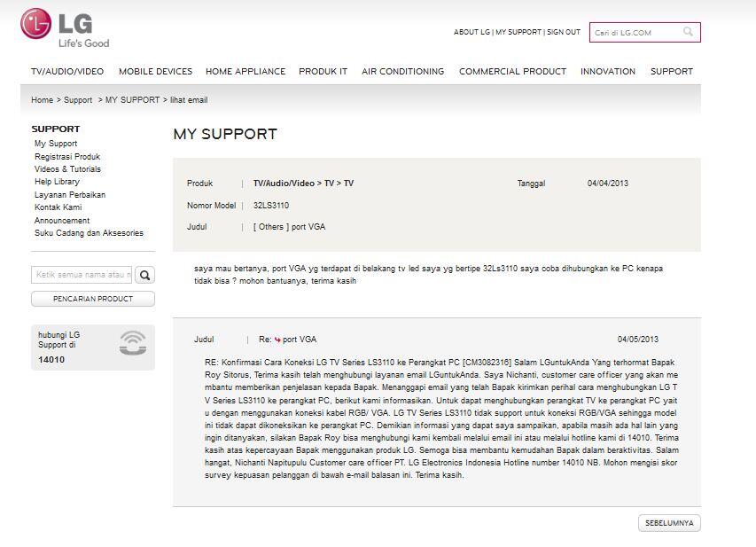Open My Support in the sidebar
Screen dimensions: 756x547
click(x=56, y=144)
